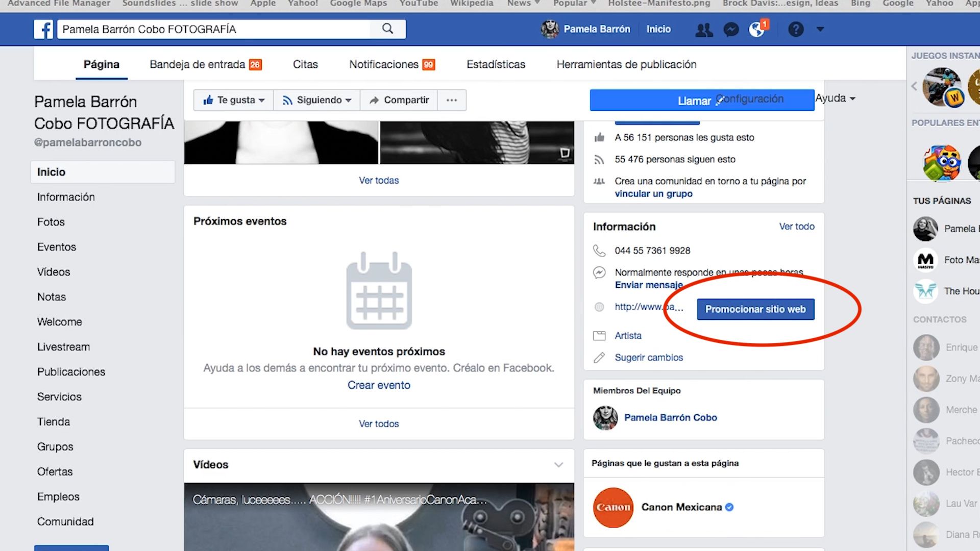Image resolution: width=980 pixels, height=551 pixels.
Task: Open chat with contact Merche
Action: tap(945, 410)
